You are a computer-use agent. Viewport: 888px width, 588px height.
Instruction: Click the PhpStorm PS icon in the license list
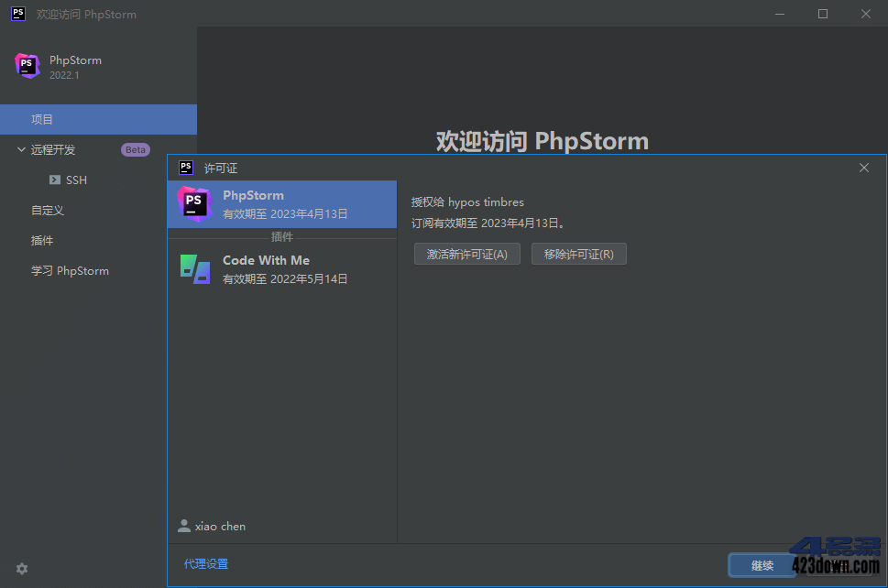(194, 202)
